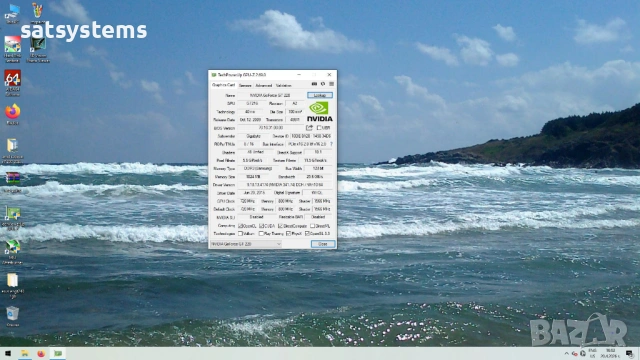Select the zipped folder desktop icon
Image resolution: width=640 pixels, height=360 pixels.
click(13, 151)
